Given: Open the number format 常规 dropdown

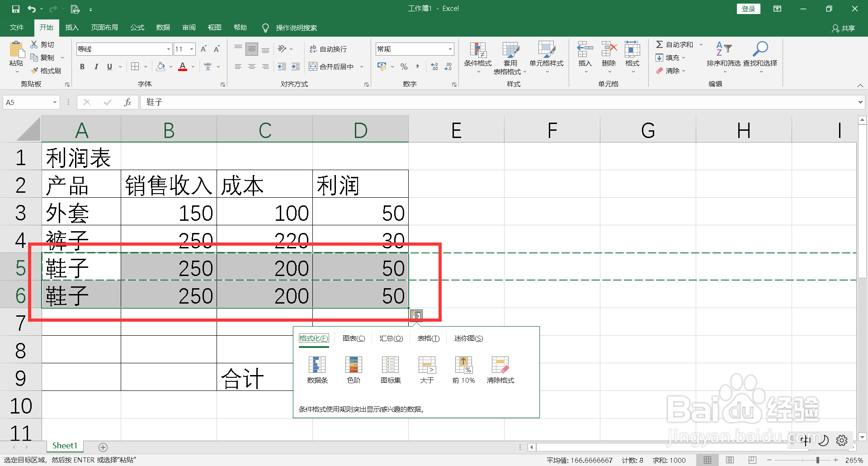Looking at the screenshot, I should pyautogui.click(x=449, y=49).
